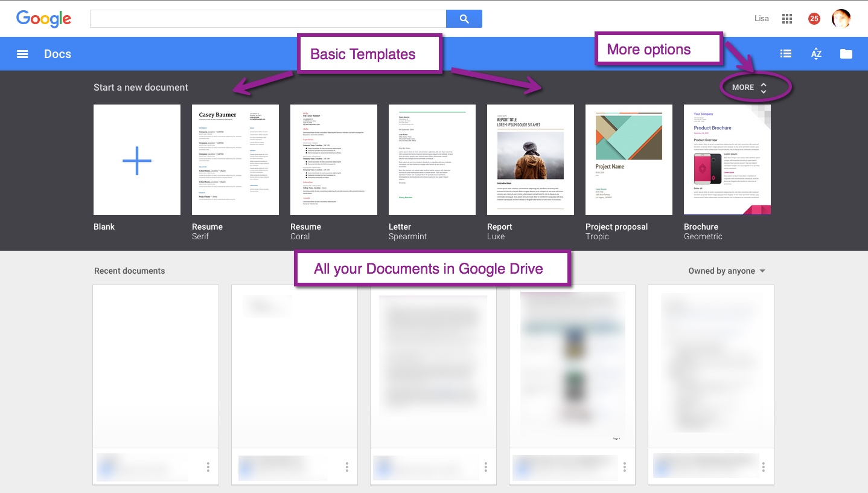This screenshot has height=493, width=868.
Task: Click in the Google search field
Action: coord(267,19)
